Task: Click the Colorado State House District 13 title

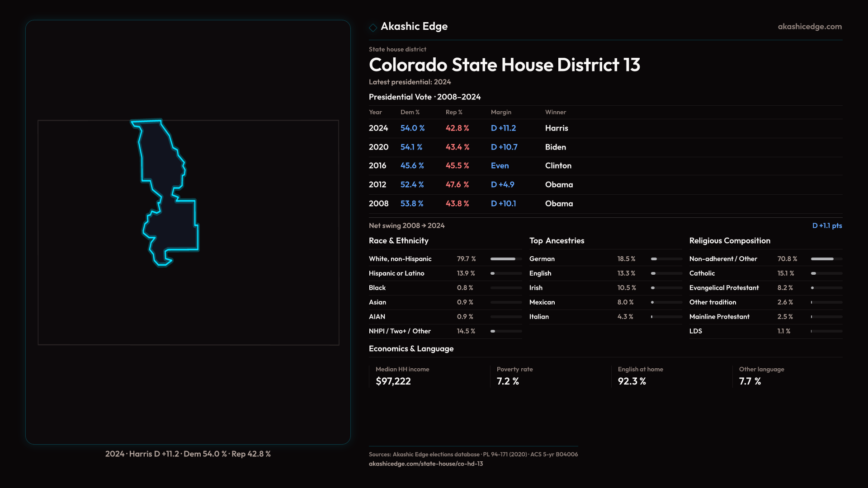Action: click(x=504, y=65)
